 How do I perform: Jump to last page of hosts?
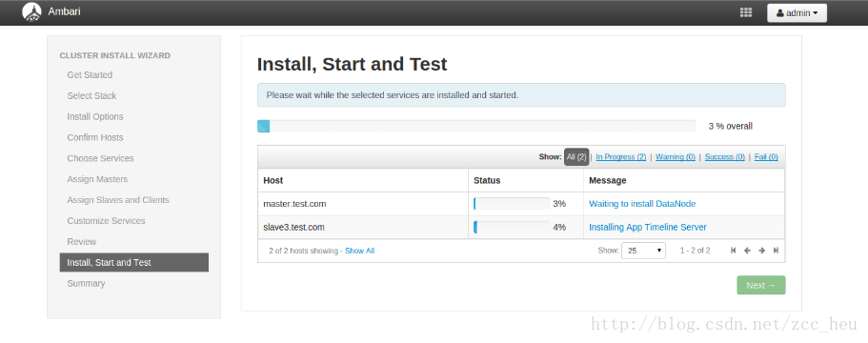777,251
